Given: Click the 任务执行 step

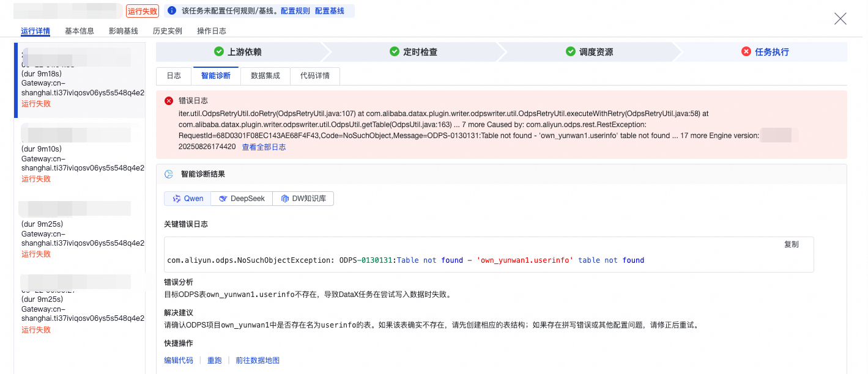Looking at the screenshot, I should tap(765, 52).
